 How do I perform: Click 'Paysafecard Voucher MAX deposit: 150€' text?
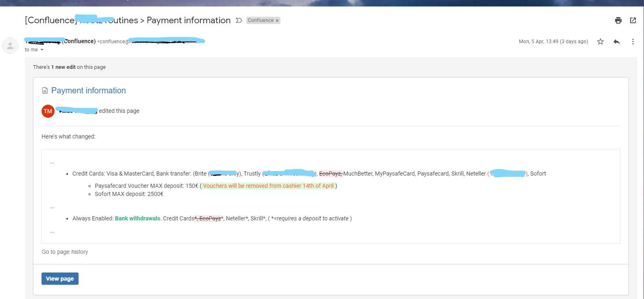tap(147, 186)
